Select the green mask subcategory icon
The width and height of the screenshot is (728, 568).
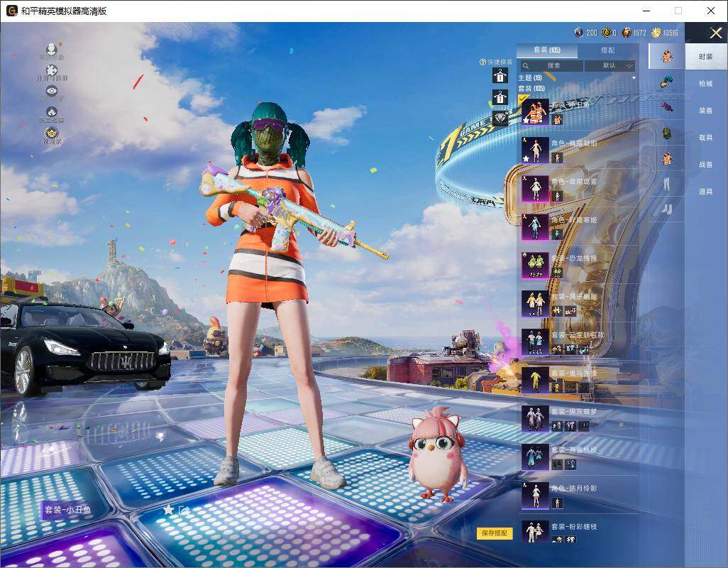point(667,133)
